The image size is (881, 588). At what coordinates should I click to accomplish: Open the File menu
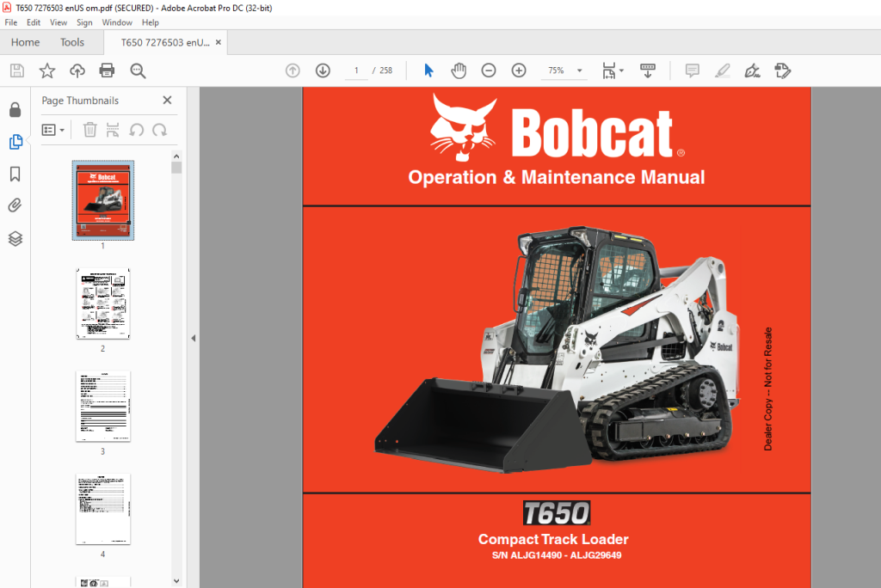(11, 22)
